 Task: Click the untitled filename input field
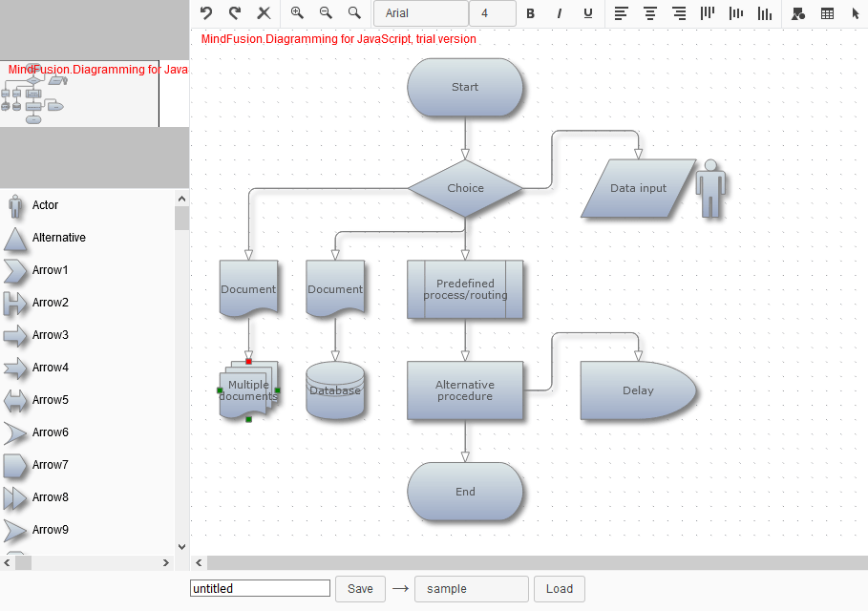tap(260, 588)
